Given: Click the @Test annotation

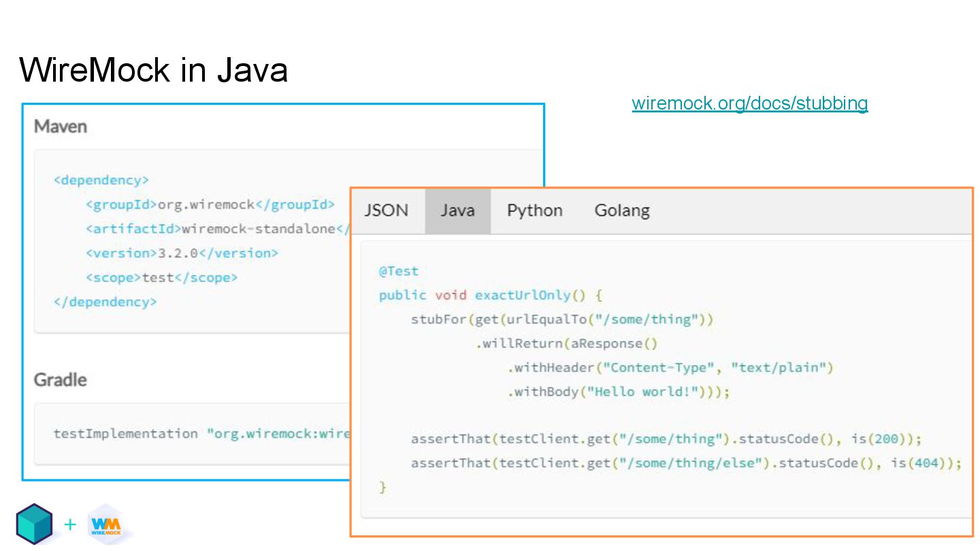Looking at the screenshot, I should click(x=399, y=271).
